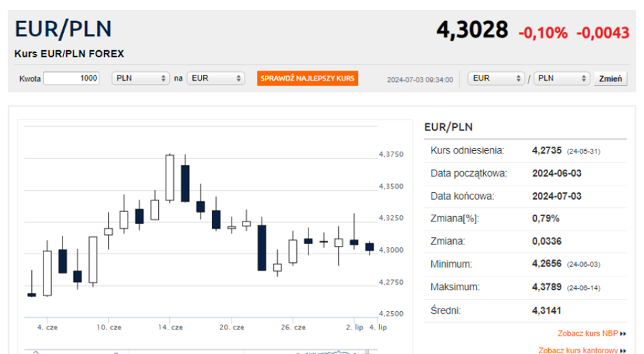
Task: Click the '4. cze' x-axis label
Action: point(48,328)
